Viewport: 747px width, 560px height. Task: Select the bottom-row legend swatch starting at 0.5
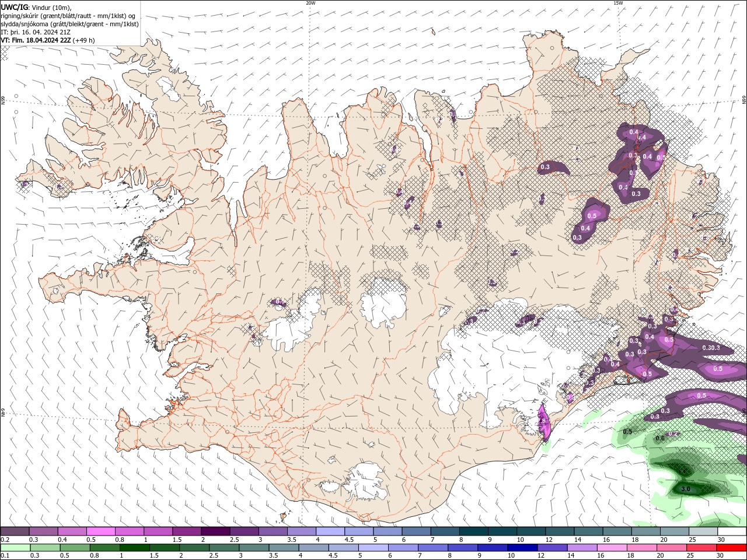[75, 548]
